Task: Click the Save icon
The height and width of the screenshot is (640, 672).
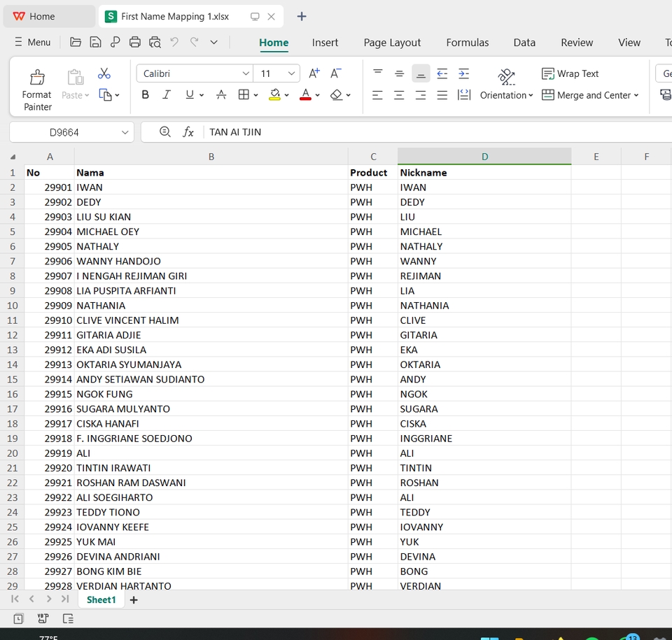Action: point(95,42)
